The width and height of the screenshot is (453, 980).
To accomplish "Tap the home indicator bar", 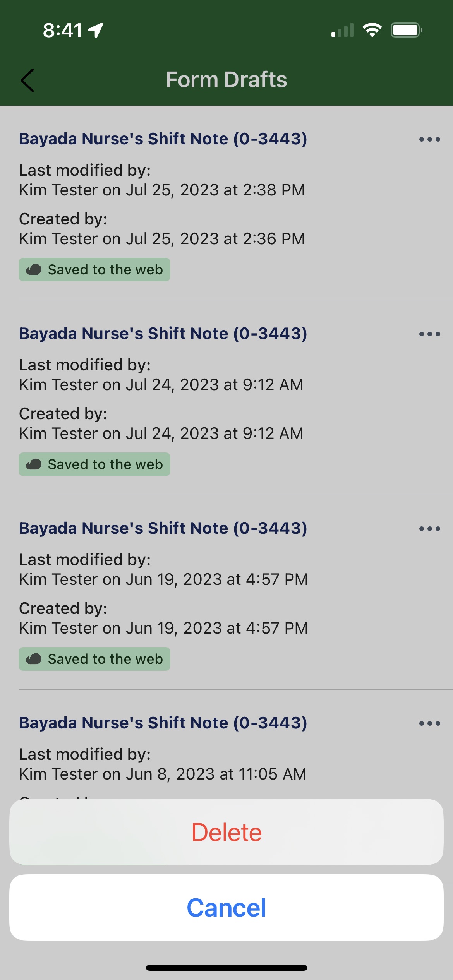I will [226, 968].
